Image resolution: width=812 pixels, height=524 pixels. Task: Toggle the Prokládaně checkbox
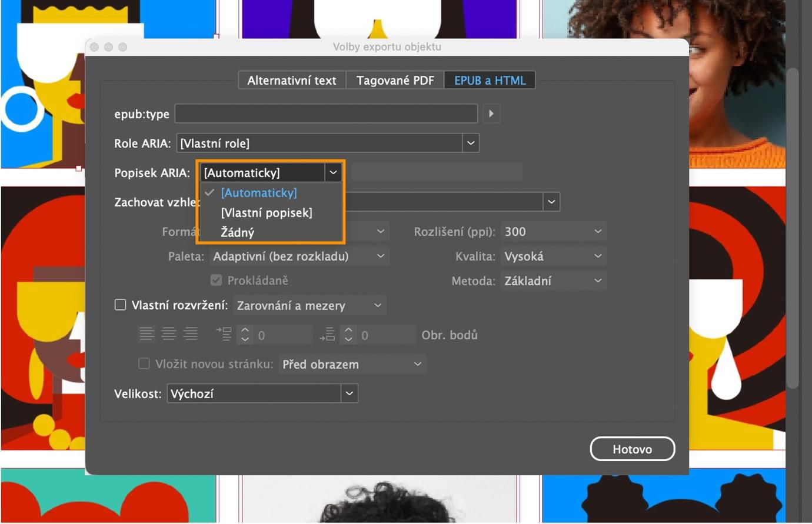coord(216,280)
